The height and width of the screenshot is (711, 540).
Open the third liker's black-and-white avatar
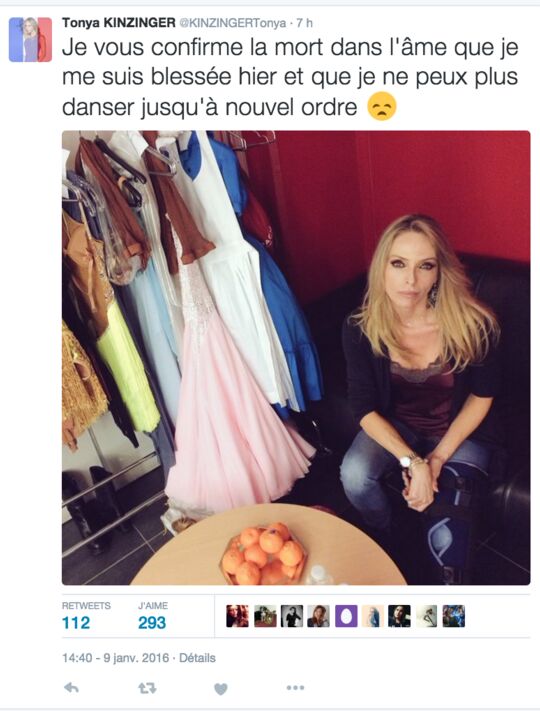[x=292, y=616]
